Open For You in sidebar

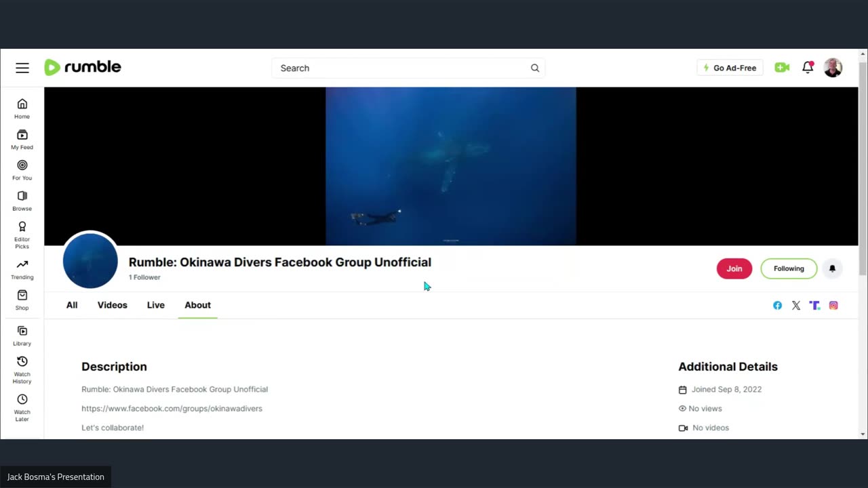[x=22, y=169]
